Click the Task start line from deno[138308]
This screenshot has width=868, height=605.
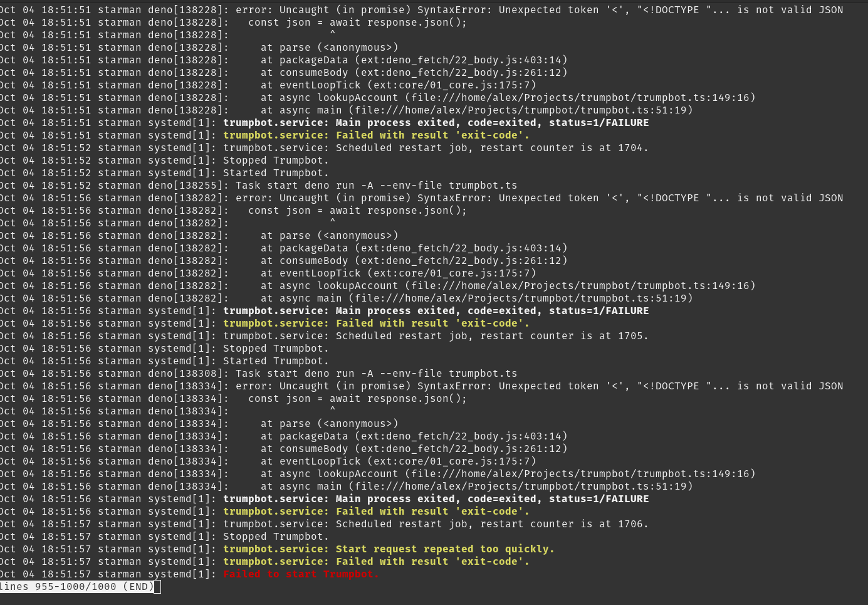[376, 374]
